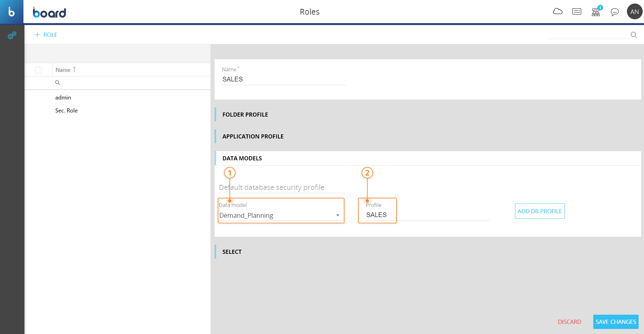Select the admin role in list
This screenshot has height=334, width=644.
point(63,98)
